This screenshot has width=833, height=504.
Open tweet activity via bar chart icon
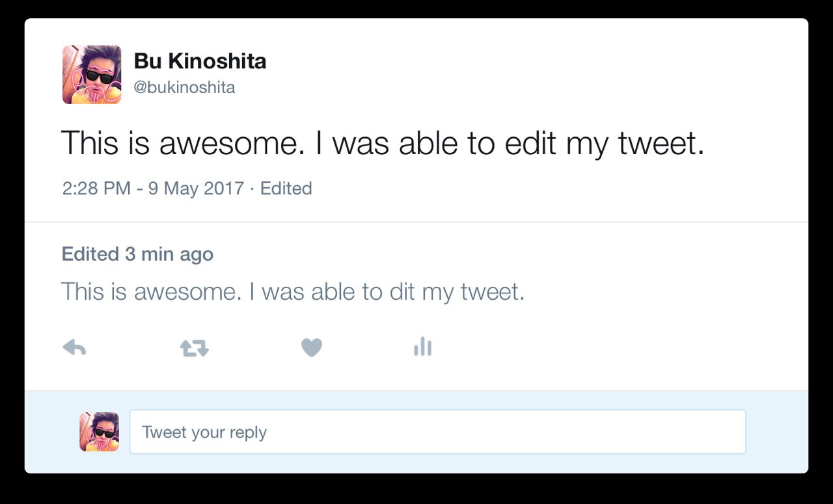422,347
